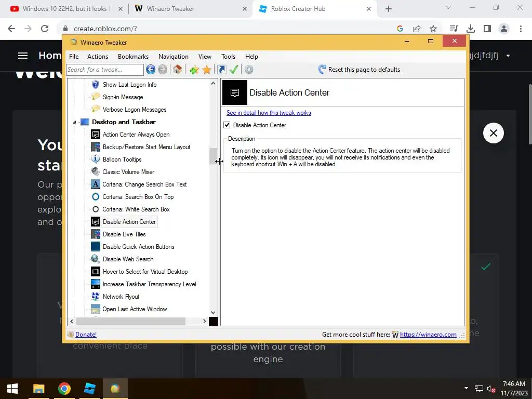This screenshot has width=532, height=399.
Task: Select Open Last Active Window tweak
Action: point(135,309)
